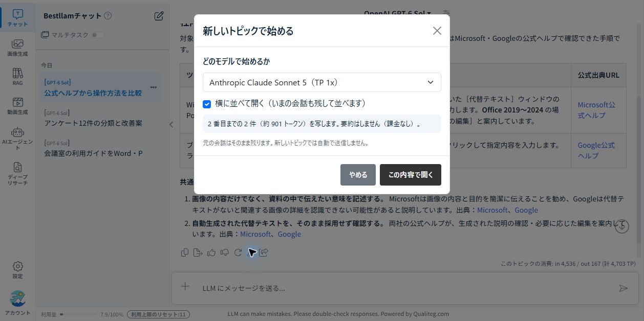Close the 新しいトピックで始める dialog

click(x=437, y=31)
